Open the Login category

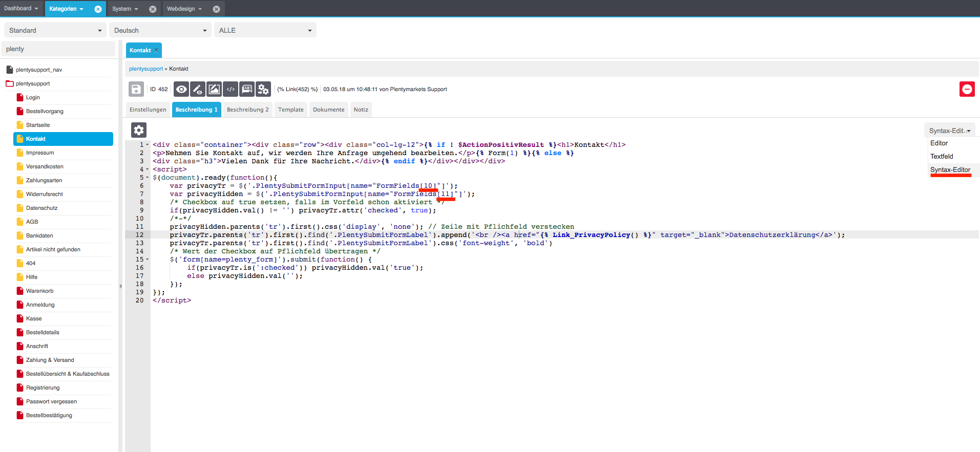click(33, 97)
